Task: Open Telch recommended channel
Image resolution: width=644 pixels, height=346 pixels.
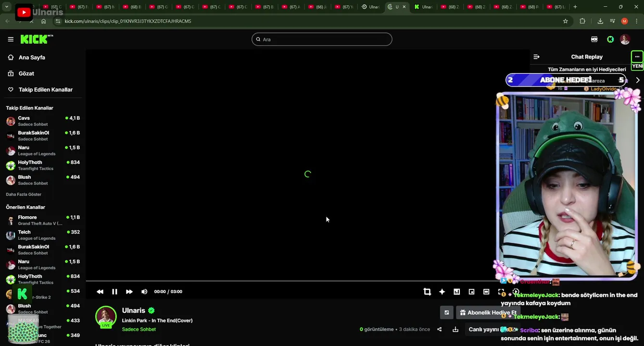Action: click(43, 235)
